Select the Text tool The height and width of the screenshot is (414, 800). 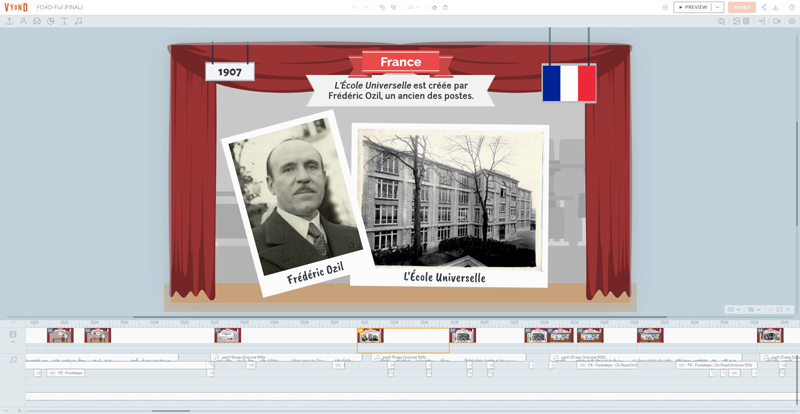[64, 21]
